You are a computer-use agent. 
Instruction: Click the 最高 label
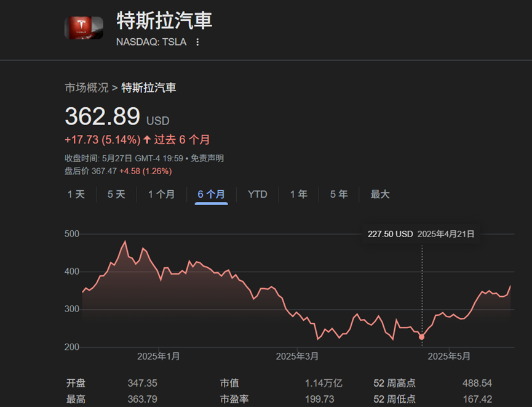[76, 399]
